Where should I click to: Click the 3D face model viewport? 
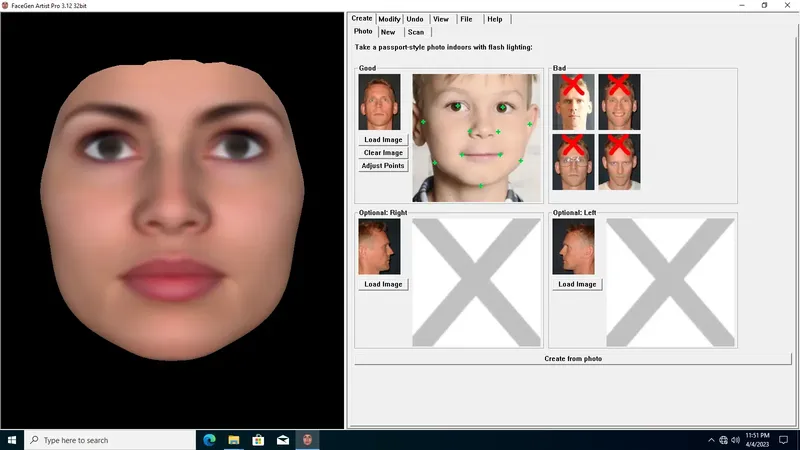[172, 220]
